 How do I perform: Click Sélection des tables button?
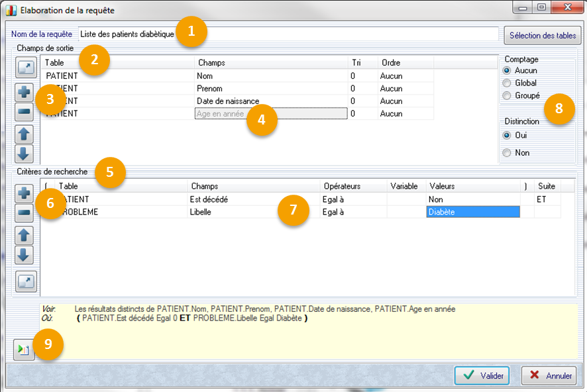542,35
